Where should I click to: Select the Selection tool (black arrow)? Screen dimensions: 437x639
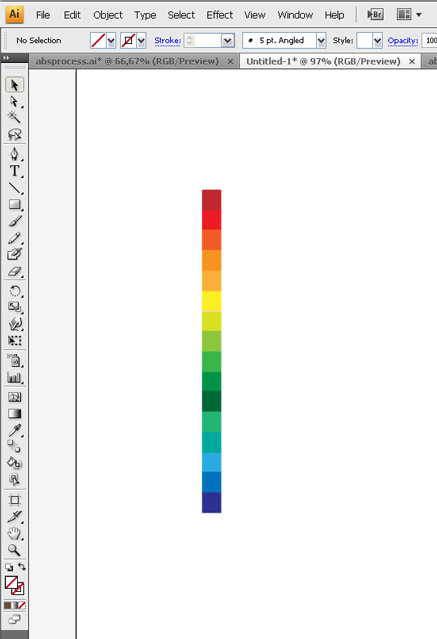click(x=15, y=85)
